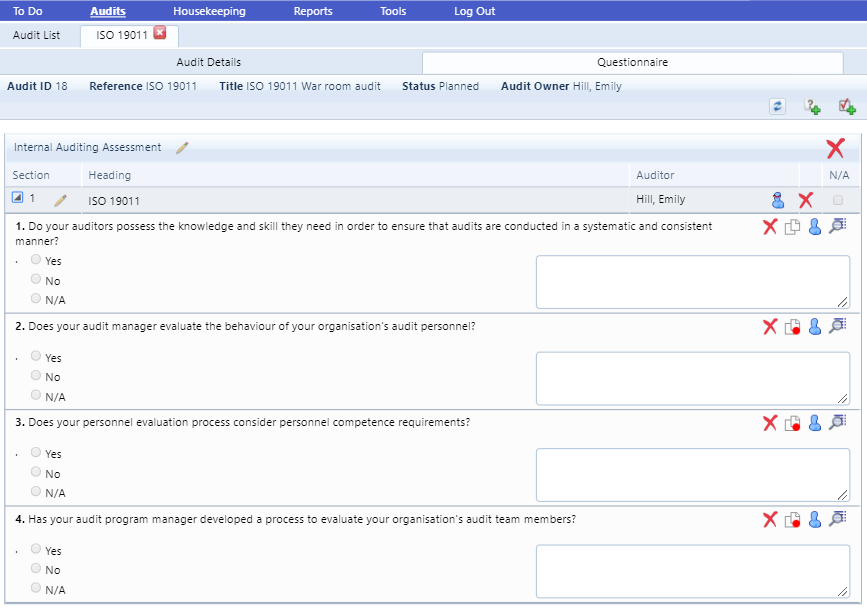Open attachments icon for question 2
Viewport: 867px width, 610px height.
(x=792, y=327)
